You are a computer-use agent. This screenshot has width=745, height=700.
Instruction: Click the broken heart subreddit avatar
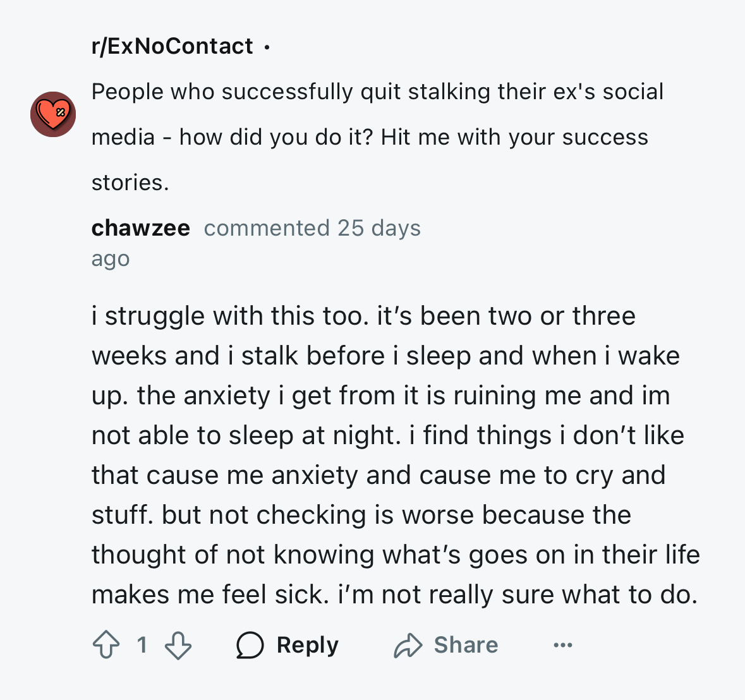tap(53, 114)
